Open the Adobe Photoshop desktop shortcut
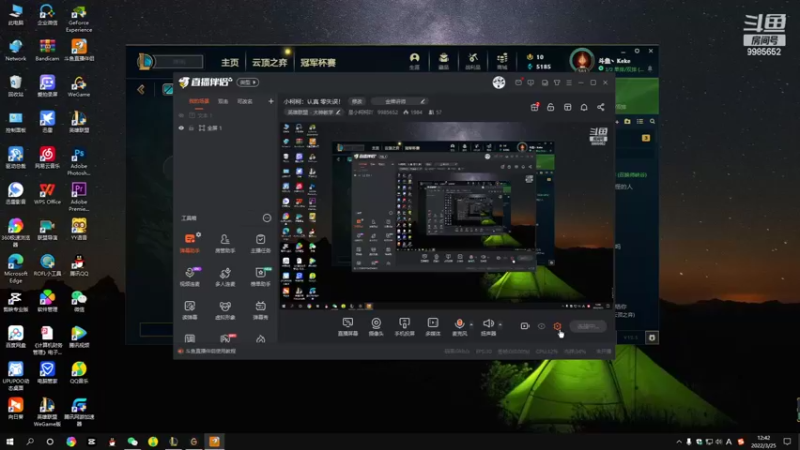Viewport: 800px width, 450px height. point(79,161)
